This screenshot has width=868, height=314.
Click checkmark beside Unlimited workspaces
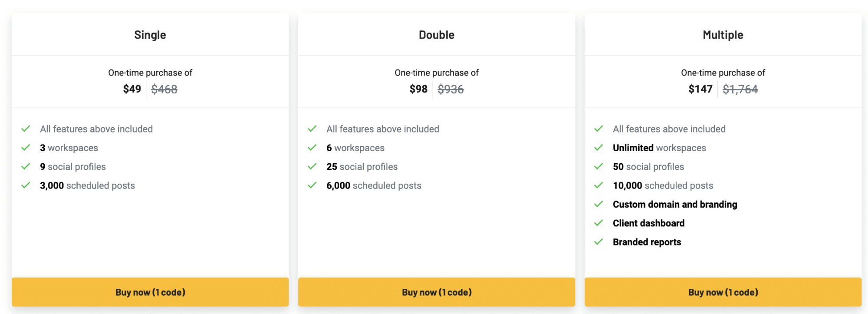pyautogui.click(x=598, y=148)
